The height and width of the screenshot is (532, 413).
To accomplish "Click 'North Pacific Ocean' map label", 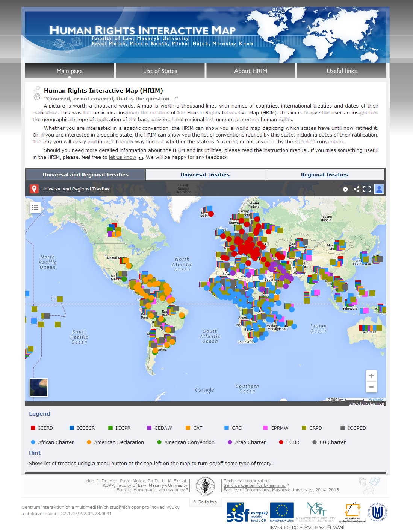I will (x=48, y=262).
